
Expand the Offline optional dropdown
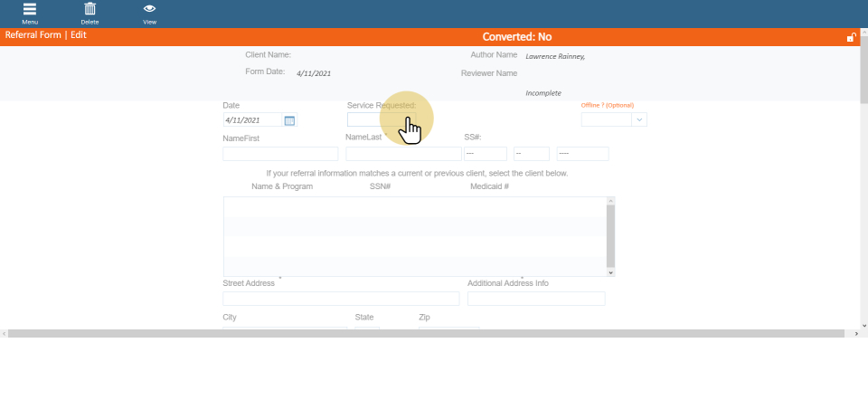(x=639, y=119)
